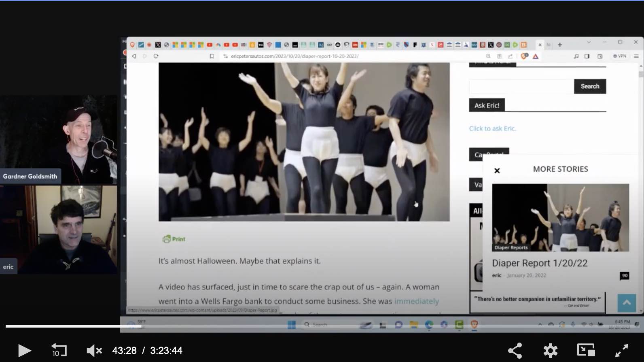The width and height of the screenshot is (644, 362).
Task: Follow the 'Click to ask Eric.' link
Action: point(492,128)
